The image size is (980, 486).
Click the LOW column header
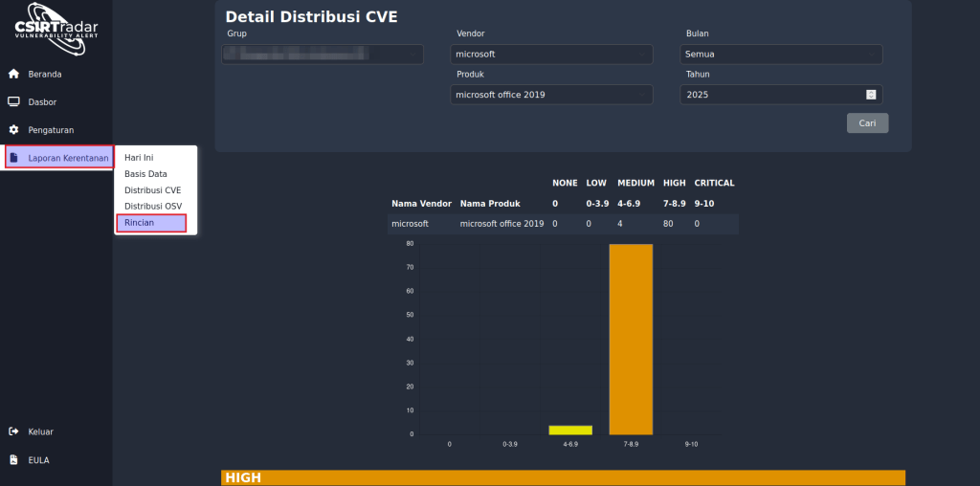[x=596, y=183]
